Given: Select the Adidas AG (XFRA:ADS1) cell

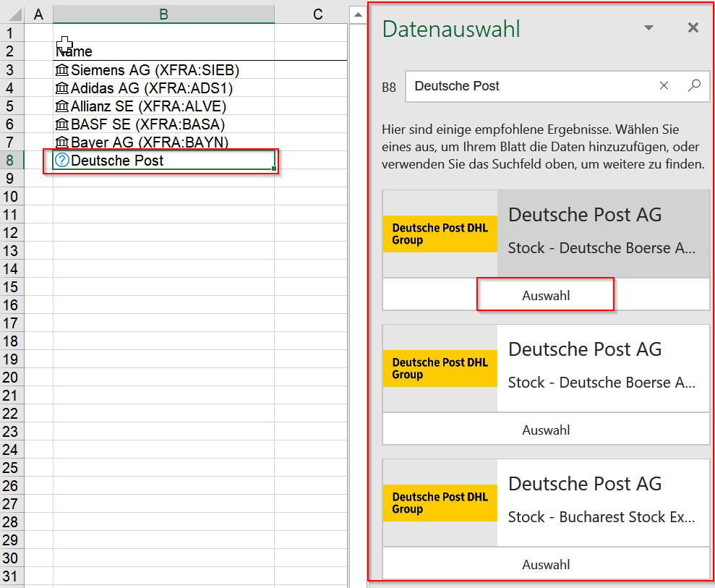Looking at the screenshot, I should (163, 88).
